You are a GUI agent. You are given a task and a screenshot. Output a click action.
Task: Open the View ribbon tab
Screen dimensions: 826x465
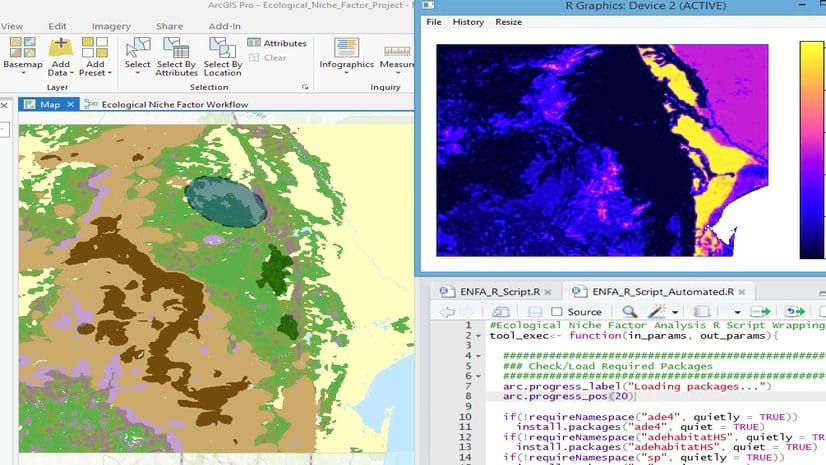pyautogui.click(x=12, y=26)
